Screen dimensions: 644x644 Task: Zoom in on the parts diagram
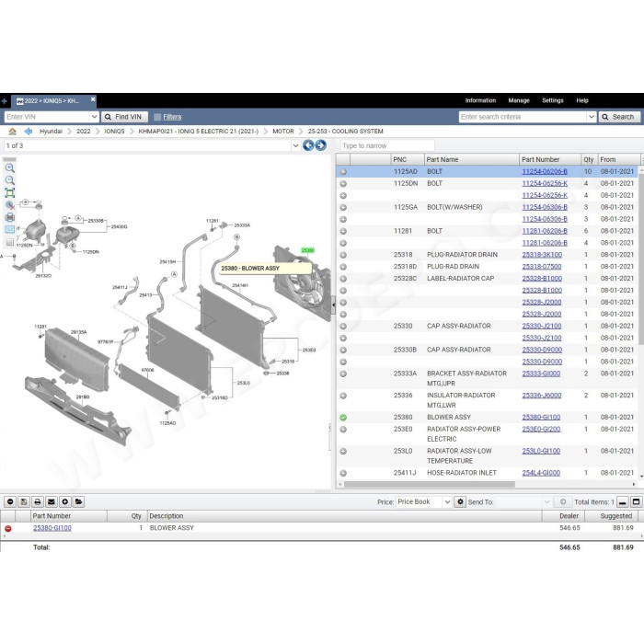point(10,168)
